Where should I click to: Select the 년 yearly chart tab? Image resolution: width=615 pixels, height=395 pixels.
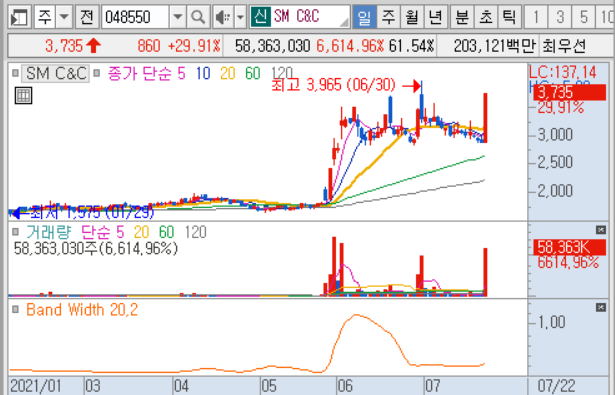[435, 17]
